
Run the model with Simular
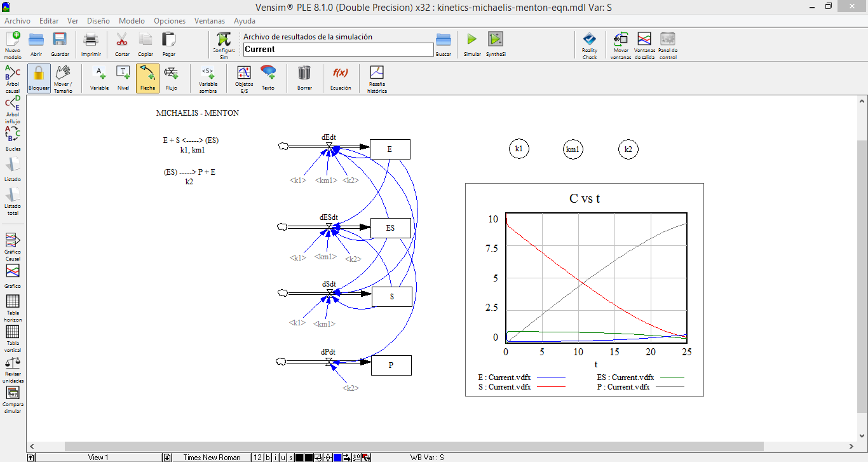pos(472,45)
